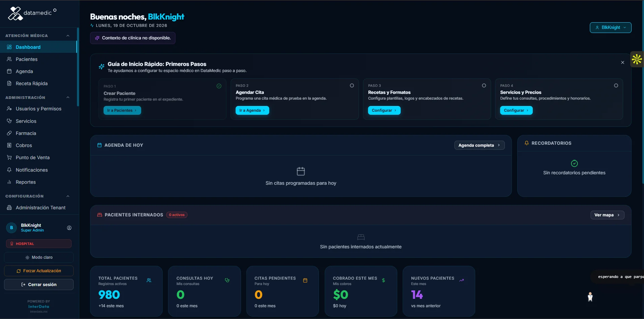Click the 980 total pacientes value
Image resolution: width=644 pixels, height=319 pixels.
(x=109, y=295)
